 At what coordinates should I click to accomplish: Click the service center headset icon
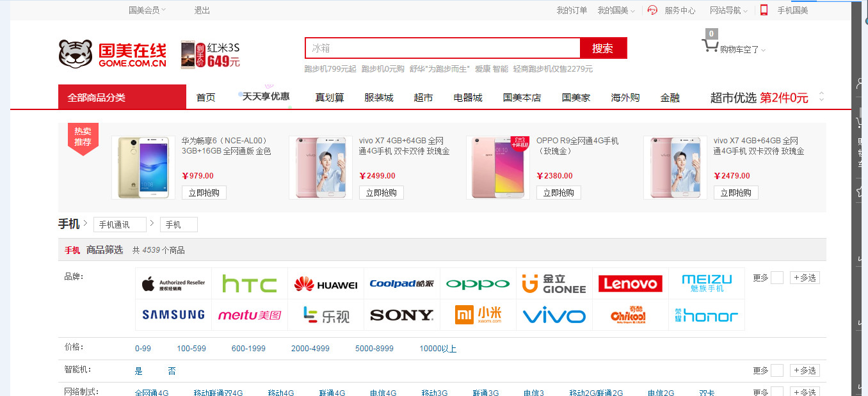click(x=652, y=10)
